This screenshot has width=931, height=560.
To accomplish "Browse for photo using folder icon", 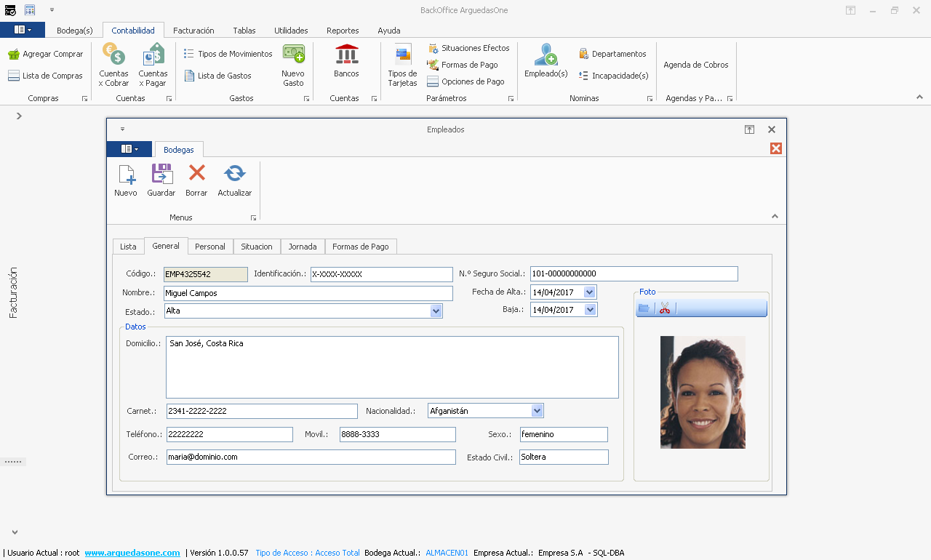I will pos(644,308).
